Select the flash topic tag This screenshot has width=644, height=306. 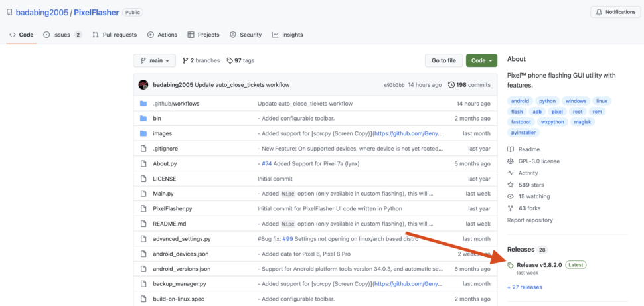(x=517, y=112)
